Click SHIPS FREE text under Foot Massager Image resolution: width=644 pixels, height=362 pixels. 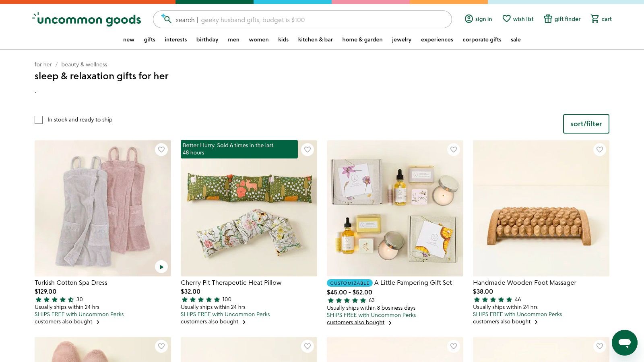[517, 315]
